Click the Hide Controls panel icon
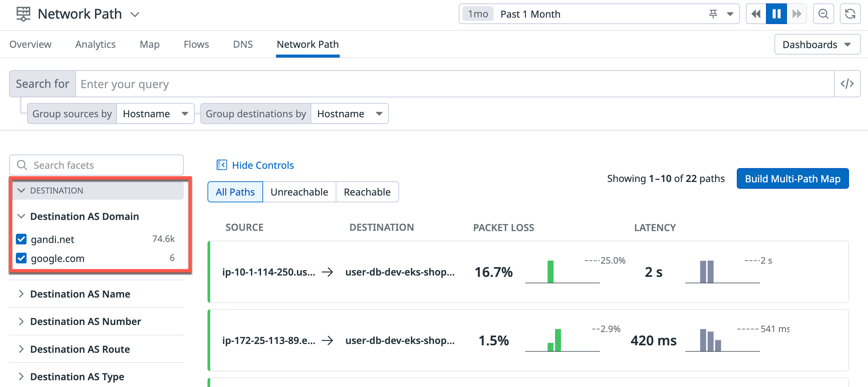Screen dimensions: 868x387 pos(222,165)
